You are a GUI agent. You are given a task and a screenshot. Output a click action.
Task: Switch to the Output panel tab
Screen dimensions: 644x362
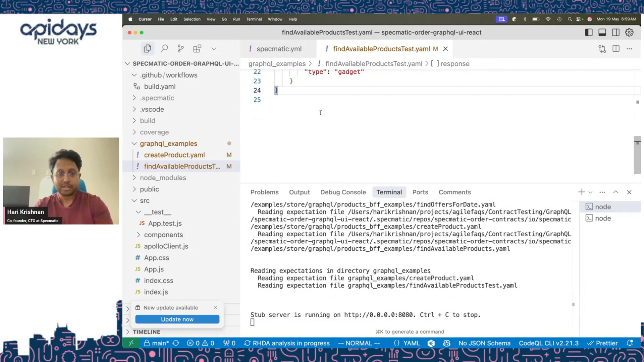(x=299, y=192)
